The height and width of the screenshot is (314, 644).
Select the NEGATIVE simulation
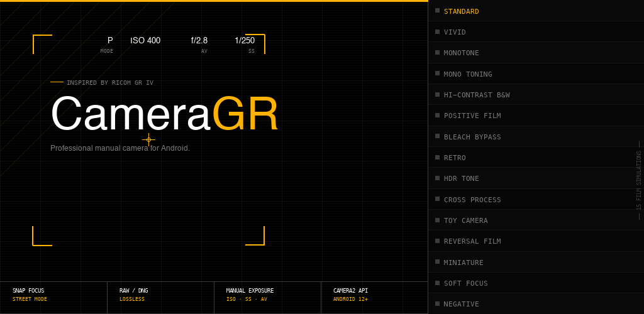pos(536,304)
